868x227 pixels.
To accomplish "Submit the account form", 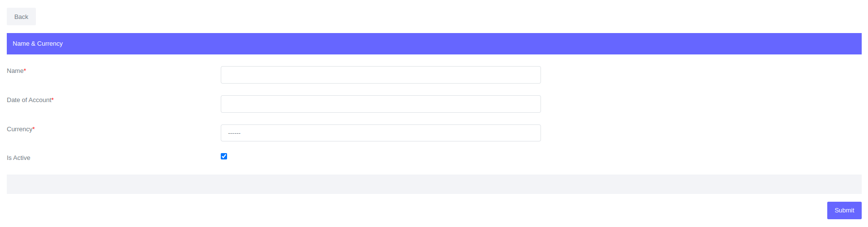I will coord(844,210).
